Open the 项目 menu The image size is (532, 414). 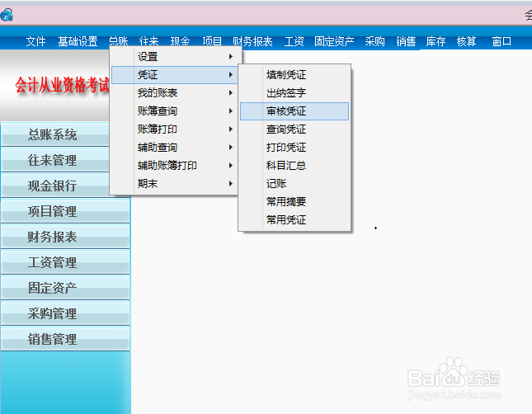[212, 42]
